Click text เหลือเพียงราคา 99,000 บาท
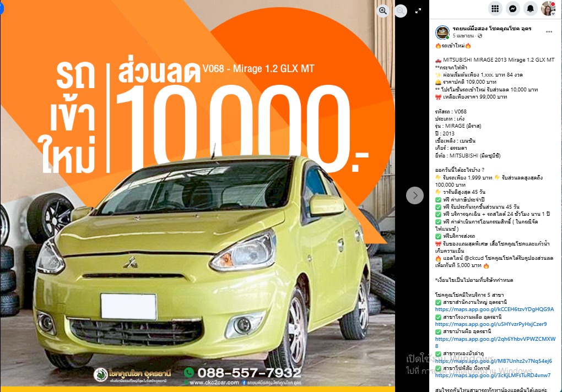The width and height of the screenshot is (562, 392). pyautogui.click(x=475, y=97)
